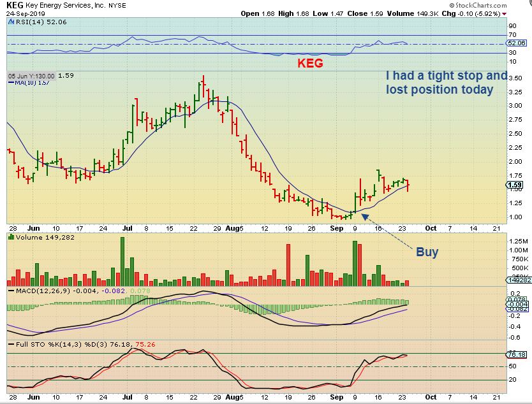Click the MA(10) 1.57 legend line
Viewport: 532px width, 404px height.
(x=29, y=82)
